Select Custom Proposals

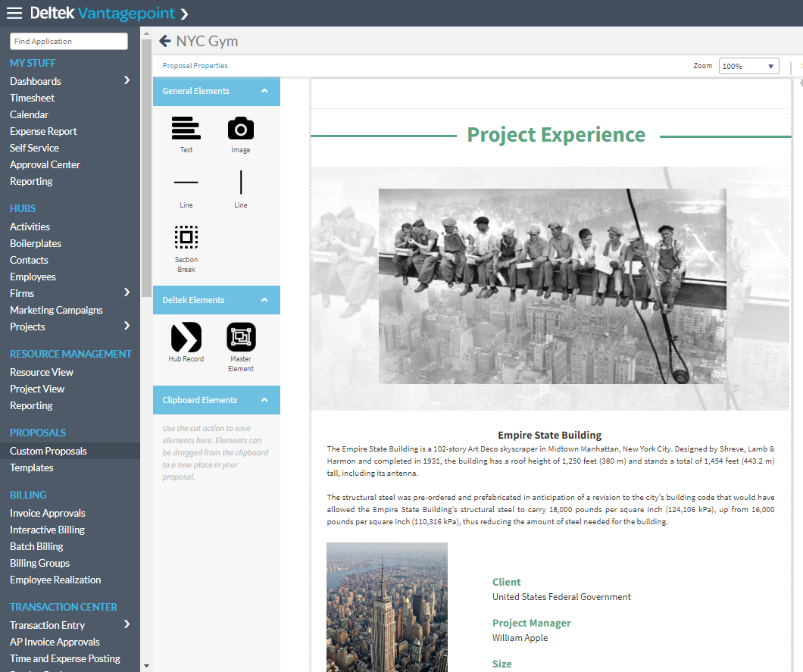[48, 451]
